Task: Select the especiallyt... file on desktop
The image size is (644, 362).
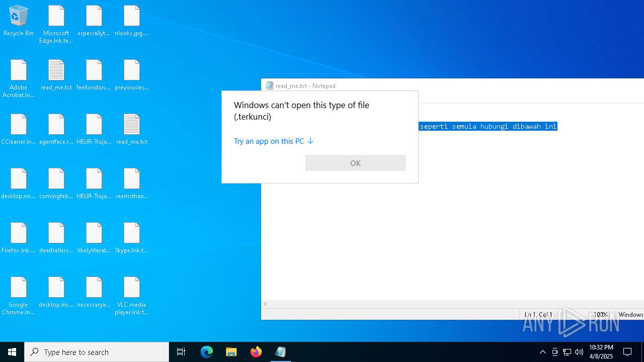Action: point(94,21)
